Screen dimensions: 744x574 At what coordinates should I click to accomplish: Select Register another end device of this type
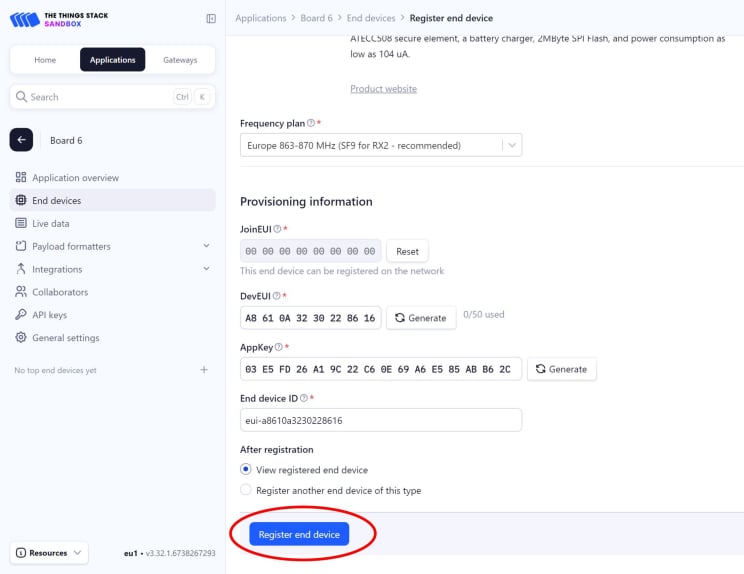coord(245,490)
